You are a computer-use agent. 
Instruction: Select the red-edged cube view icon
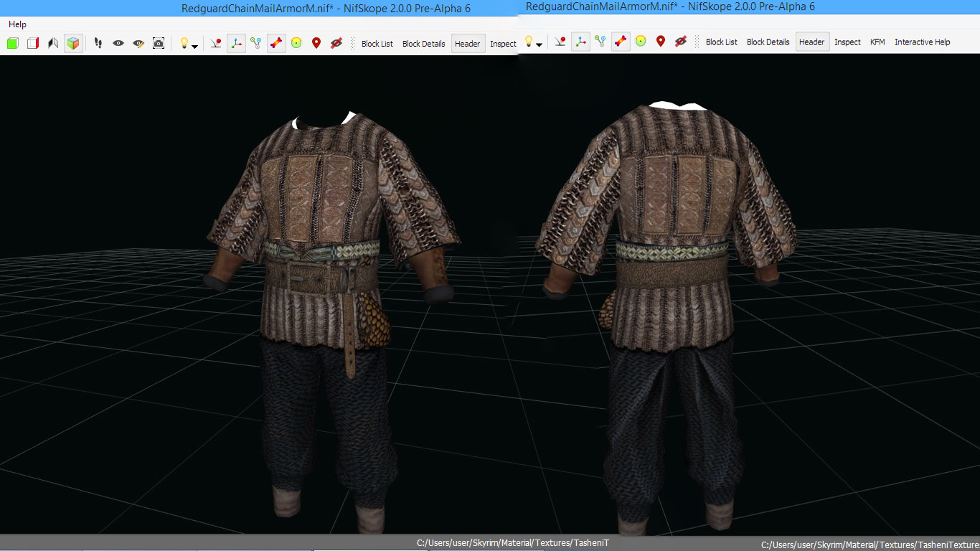point(32,43)
